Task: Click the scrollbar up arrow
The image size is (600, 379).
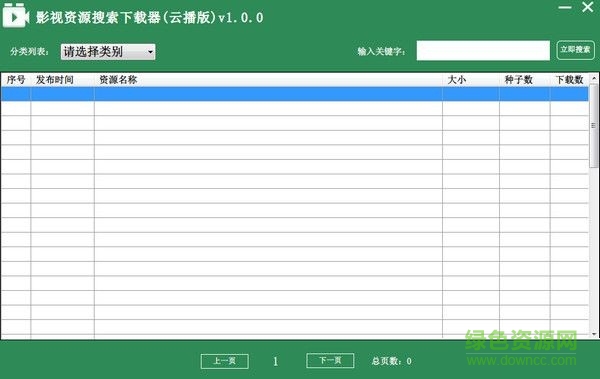Action: pyautogui.click(x=594, y=78)
